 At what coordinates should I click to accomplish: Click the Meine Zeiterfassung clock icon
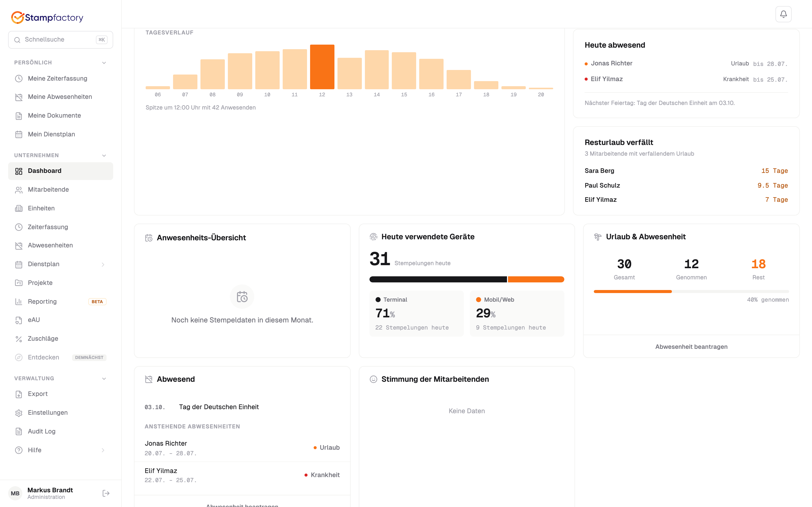pos(19,79)
